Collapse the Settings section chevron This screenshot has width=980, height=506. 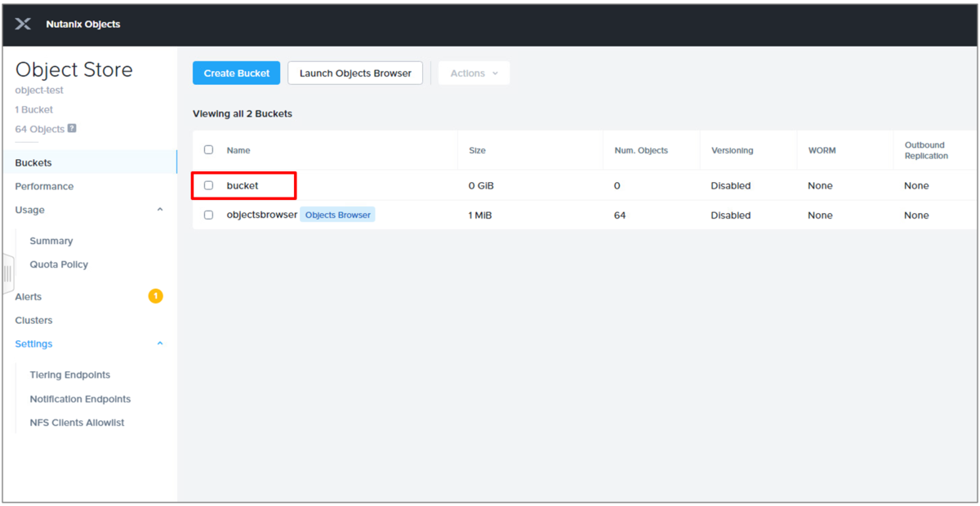click(x=160, y=344)
